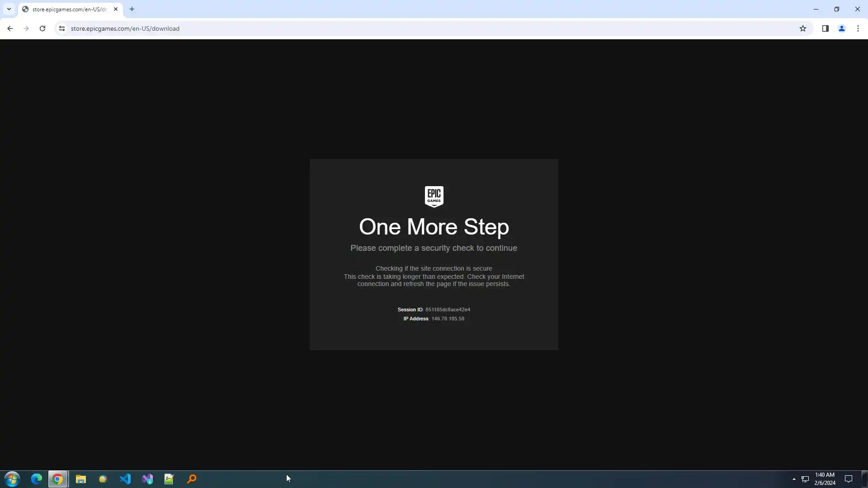This screenshot has width=868, height=488.
Task: Launch Microsoft Edge from the taskbar
Action: (36, 479)
